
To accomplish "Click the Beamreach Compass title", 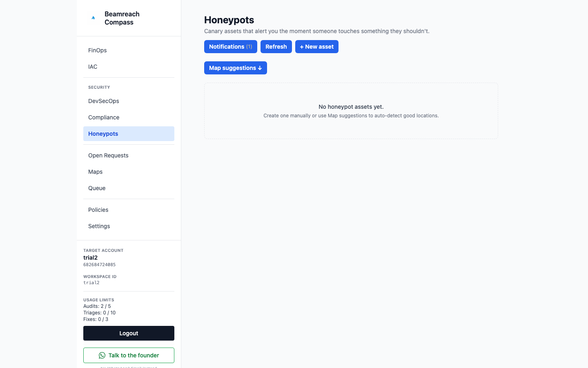I will coord(122,18).
